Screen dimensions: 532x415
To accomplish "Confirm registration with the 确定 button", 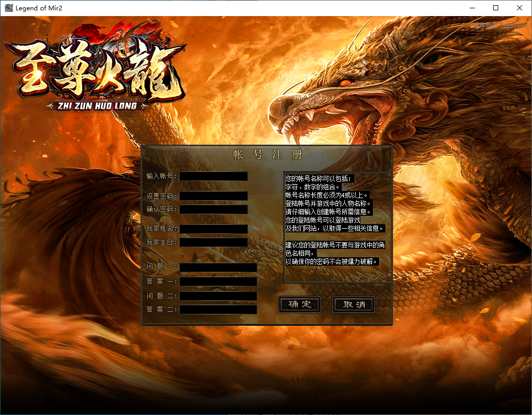I will tap(300, 305).
